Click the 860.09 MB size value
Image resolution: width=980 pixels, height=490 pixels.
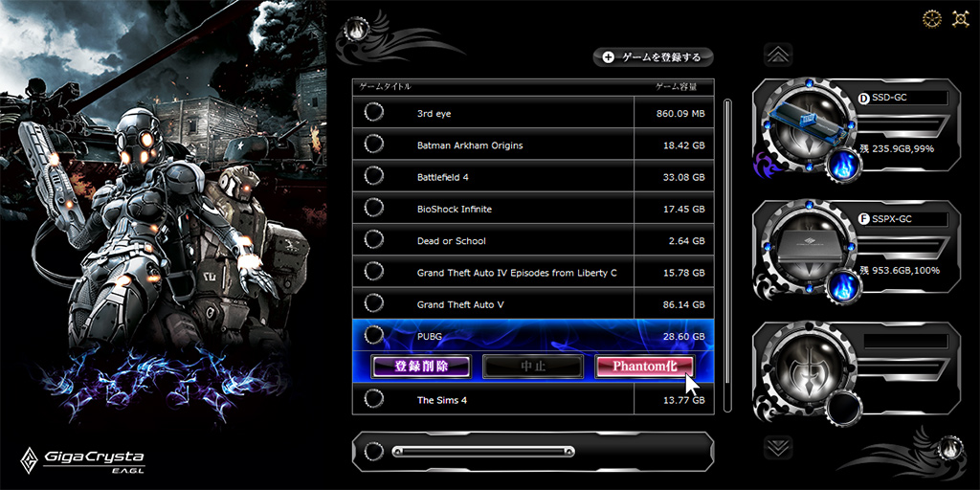(680, 114)
